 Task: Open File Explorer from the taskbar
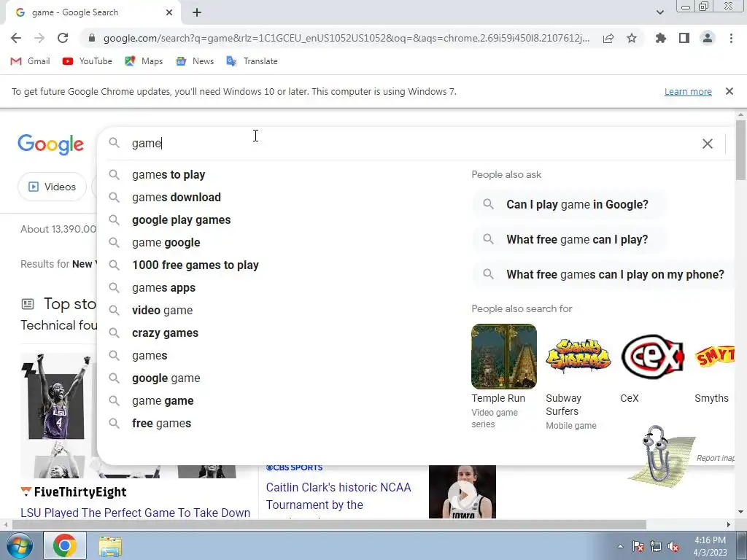click(x=110, y=545)
